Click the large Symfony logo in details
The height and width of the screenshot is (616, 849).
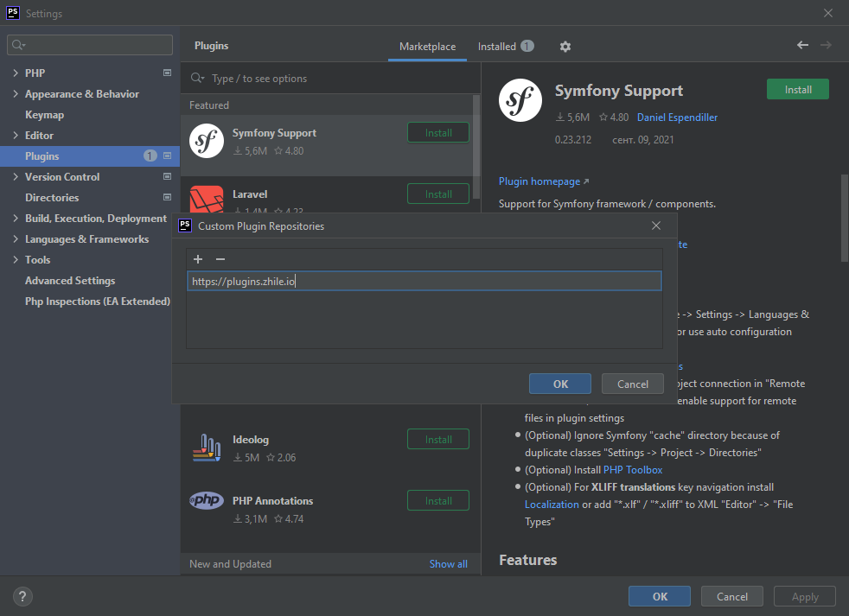[520, 100]
